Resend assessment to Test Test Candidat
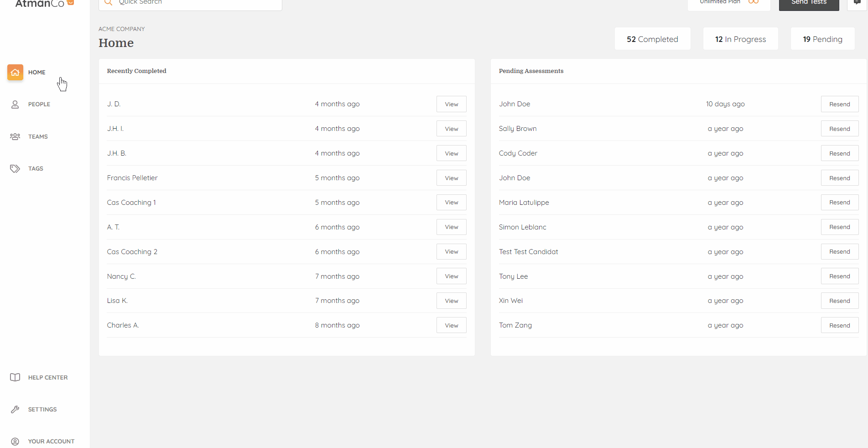The width and height of the screenshot is (868, 448). [x=840, y=252]
